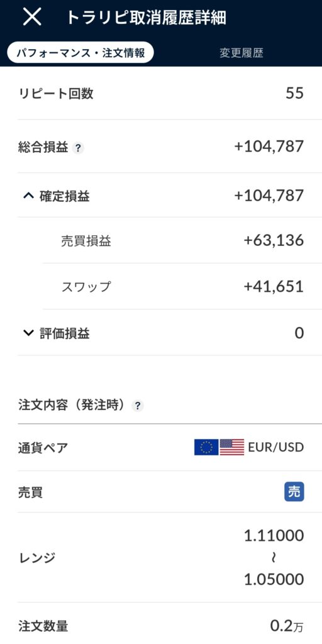Tap the help icon next to 総合損益

click(x=78, y=148)
